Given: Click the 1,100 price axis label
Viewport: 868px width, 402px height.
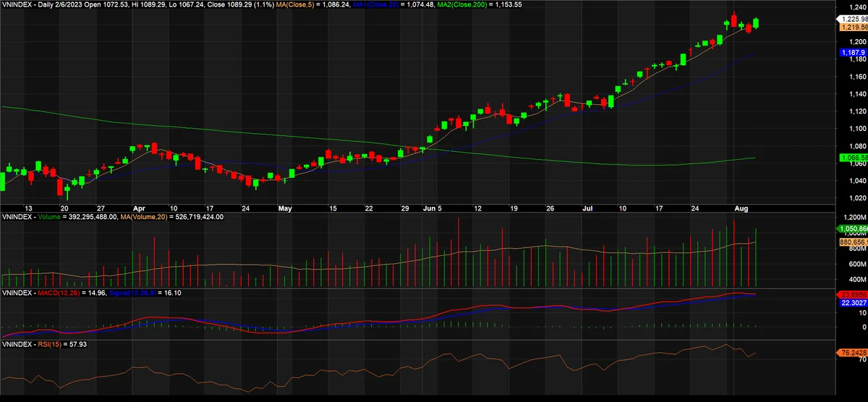Looking at the screenshot, I should [856, 129].
